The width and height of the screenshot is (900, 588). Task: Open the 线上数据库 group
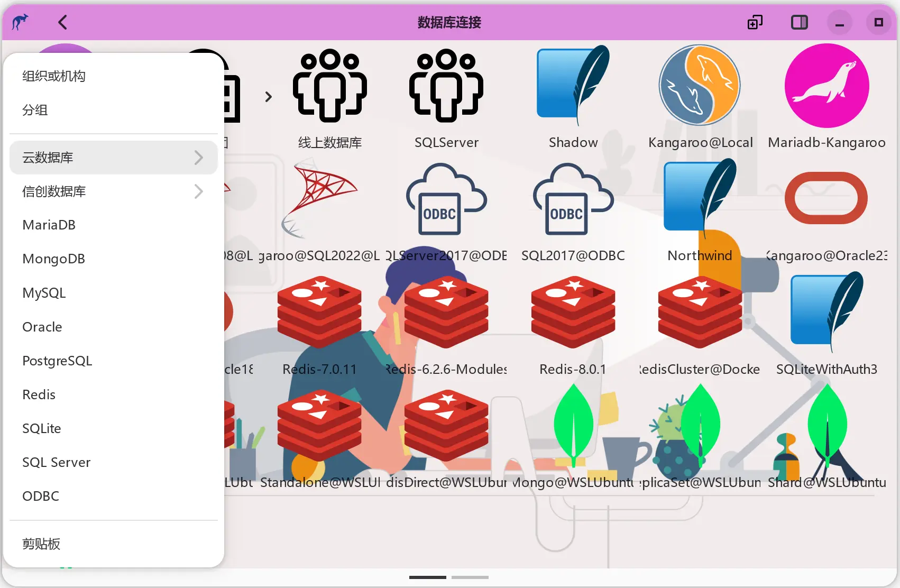(x=330, y=99)
